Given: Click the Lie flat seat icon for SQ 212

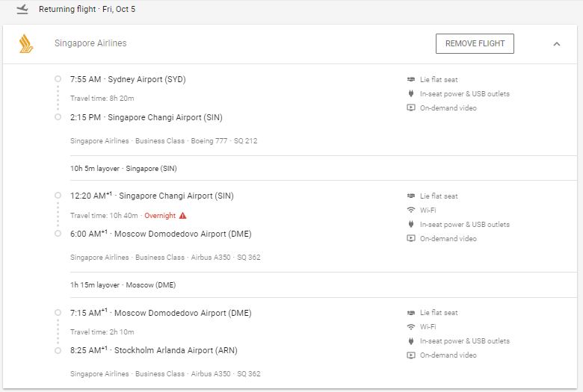Looking at the screenshot, I should (x=411, y=79).
